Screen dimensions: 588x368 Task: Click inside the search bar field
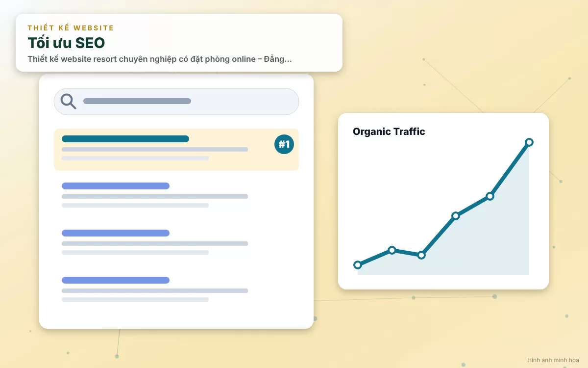(x=176, y=102)
